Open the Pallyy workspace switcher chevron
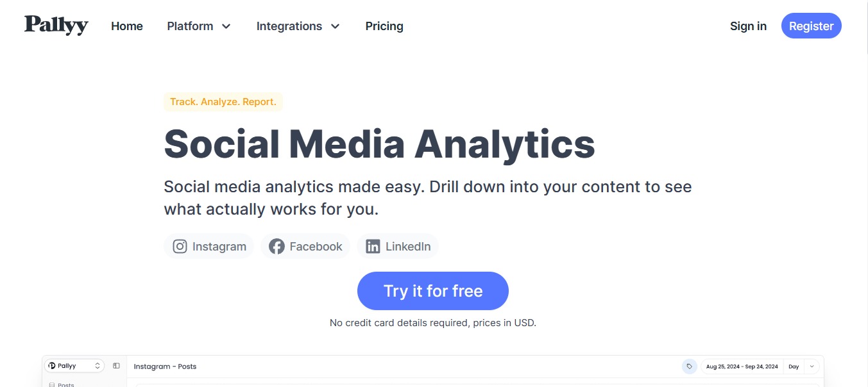 tap(97, 366)
